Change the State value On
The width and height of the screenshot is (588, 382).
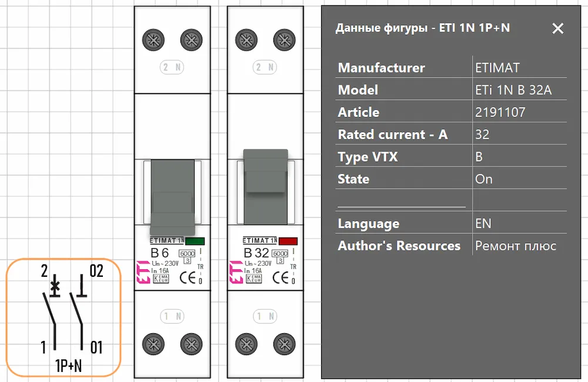coord(484,179)
